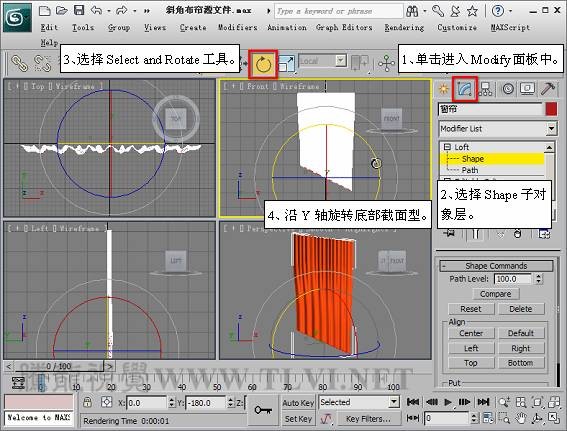567x431 pixels.
Task: Click the New Scene document icon
Action: point(44,11)
